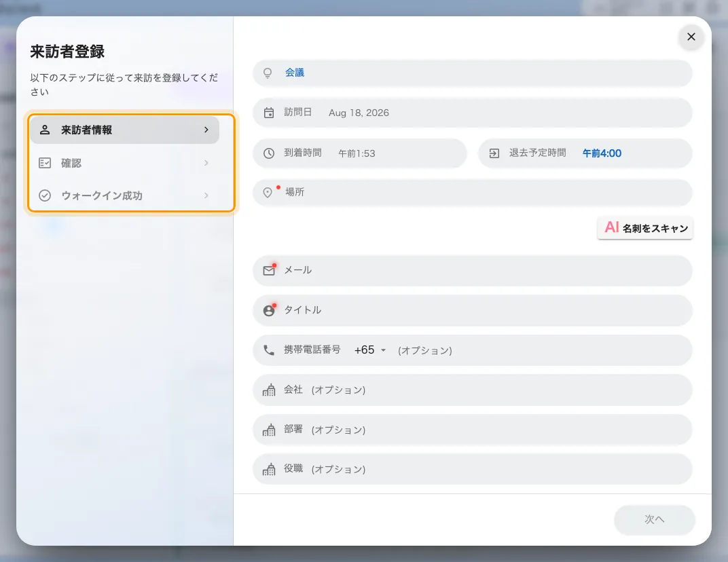Go to the 確認 step
This screenshot has height=562, width=728.
(x=124, y=163)
